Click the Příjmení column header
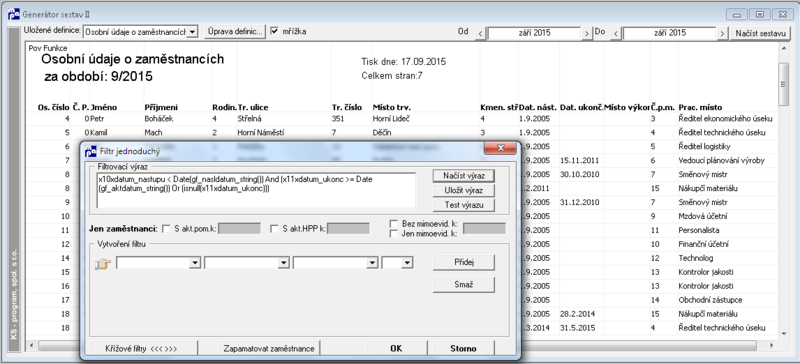 tap(160, 108)
